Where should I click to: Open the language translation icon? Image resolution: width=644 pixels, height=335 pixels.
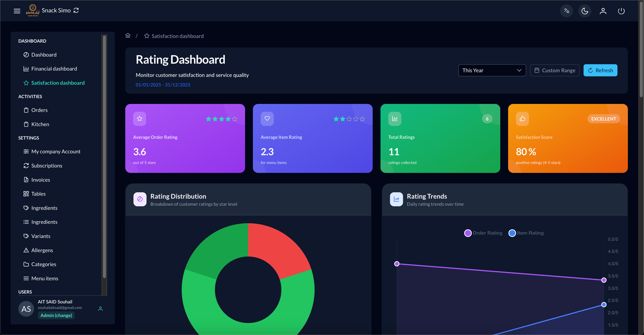(x=566, y=11)
